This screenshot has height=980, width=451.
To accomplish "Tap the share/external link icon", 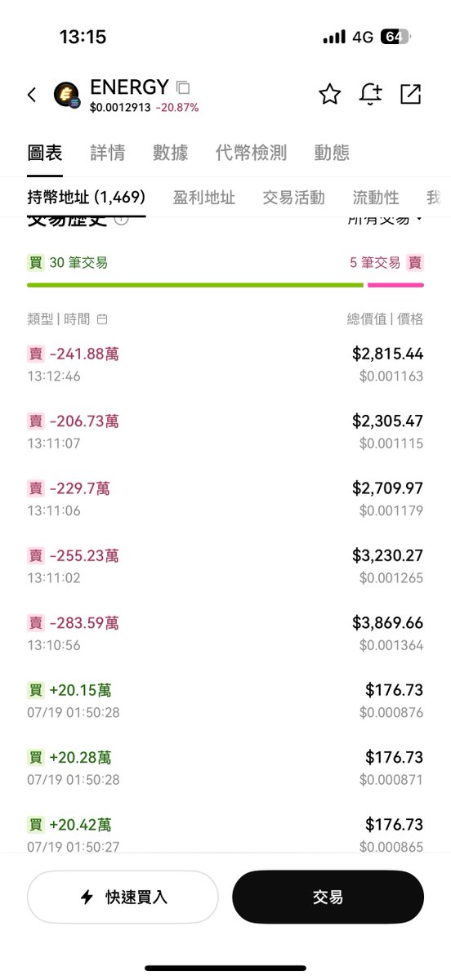I will (411, 95).
